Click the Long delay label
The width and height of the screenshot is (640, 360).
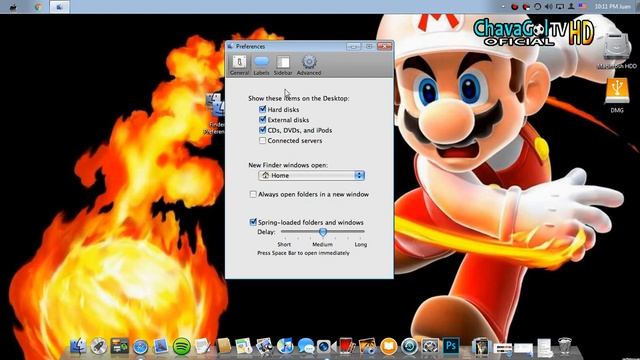tap(361, 244)
